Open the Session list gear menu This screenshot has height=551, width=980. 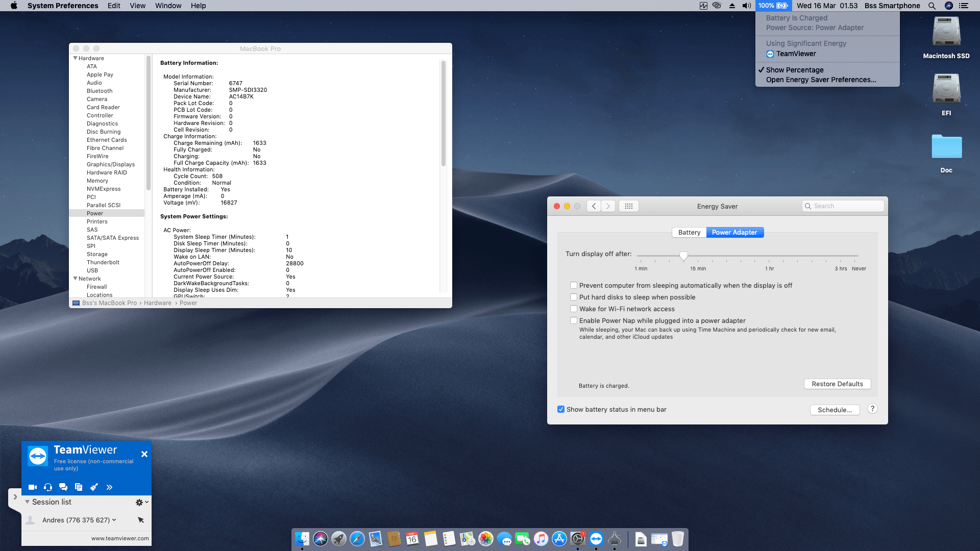coord(142,502)
